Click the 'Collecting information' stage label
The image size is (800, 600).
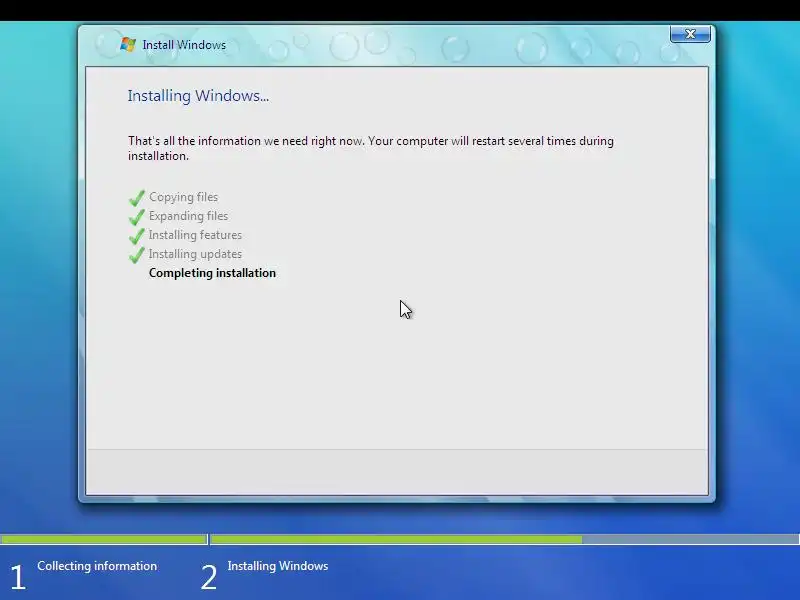click(97, 566)
